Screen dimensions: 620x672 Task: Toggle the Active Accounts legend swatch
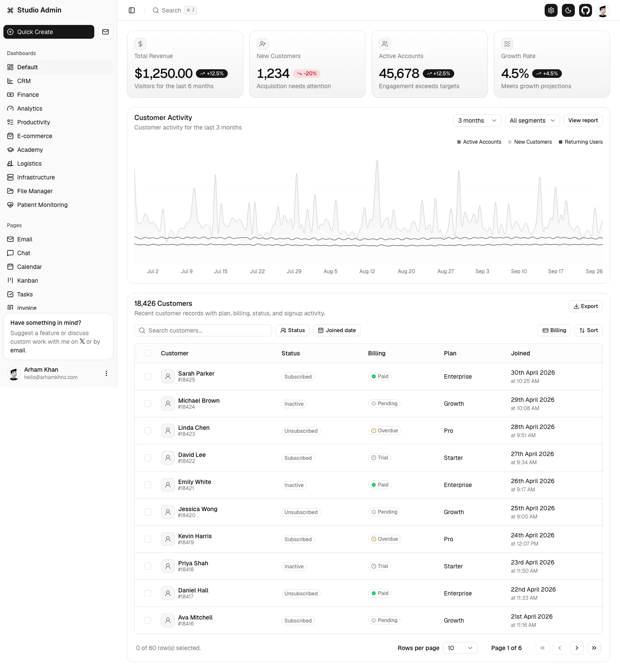(459, 142)
